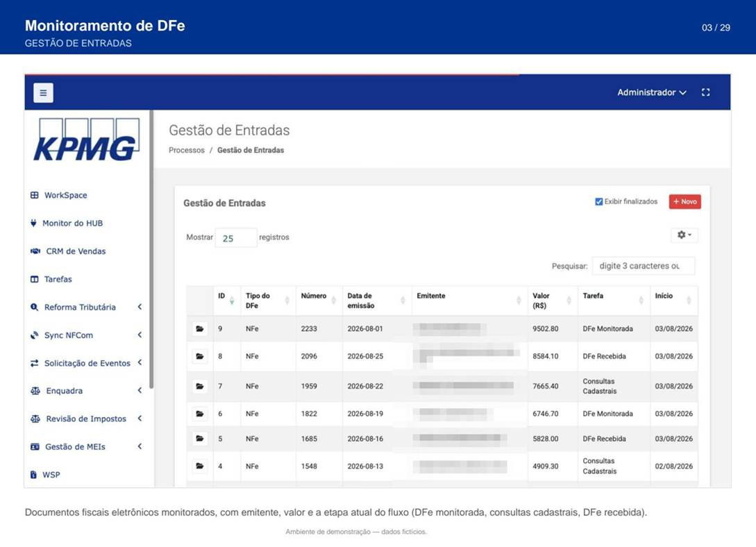Image resolution: width=756 pixels, height=547 pixels.
Task: Expand Solicitação de Eventos submenu
Action: click(87, 363)
